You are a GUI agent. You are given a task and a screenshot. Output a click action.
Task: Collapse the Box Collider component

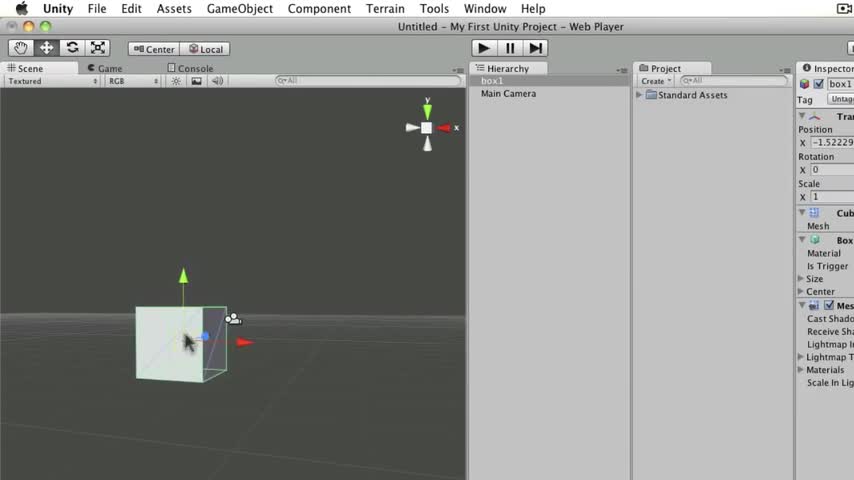802,240
